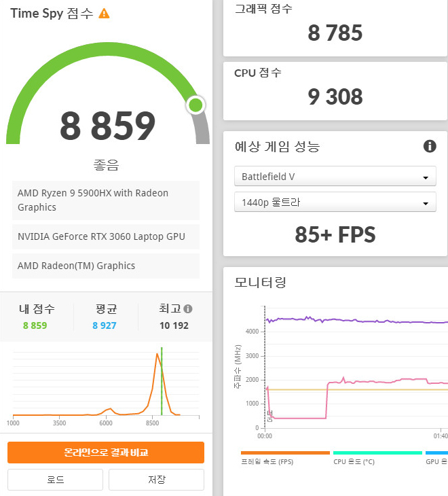
Task: Click the best score 10 192
Action: pos(174,325)
